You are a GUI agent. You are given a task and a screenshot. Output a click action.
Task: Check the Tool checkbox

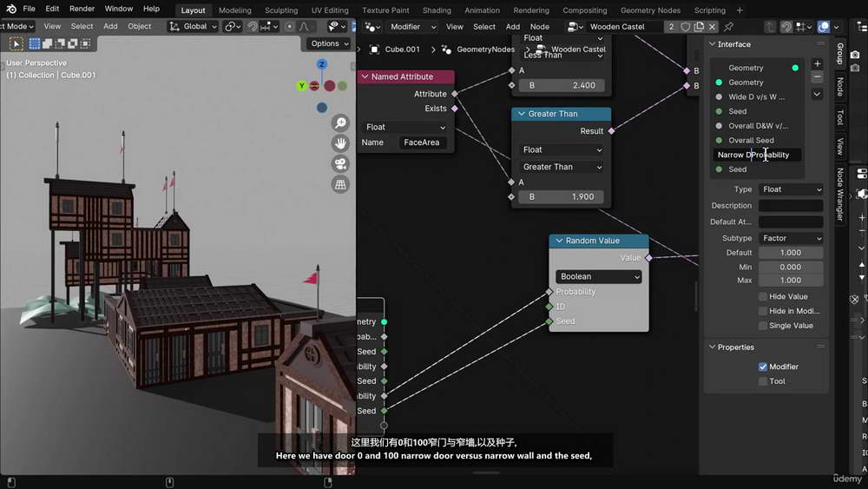pos(763,381)
